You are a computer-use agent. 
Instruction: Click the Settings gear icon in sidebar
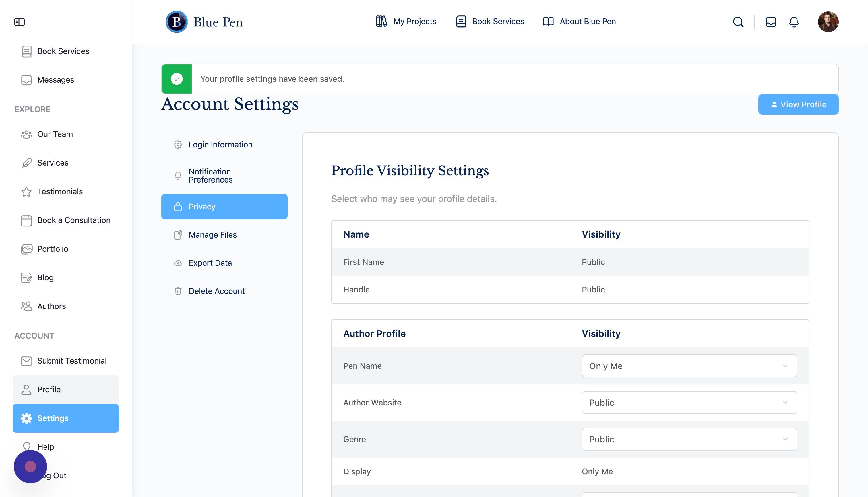(x=26, y=418)
